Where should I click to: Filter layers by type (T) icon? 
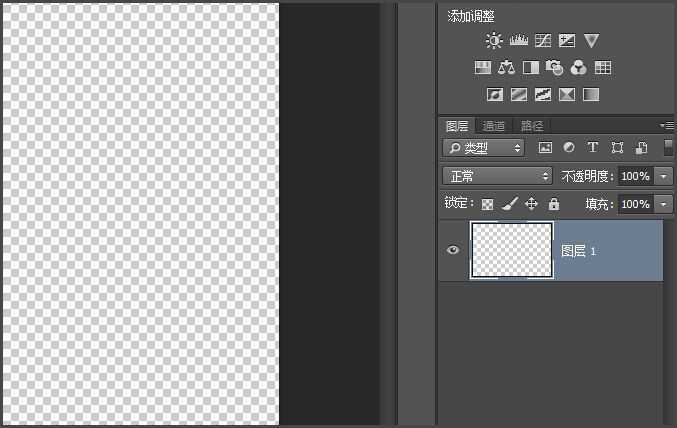[x=593, y=148]
